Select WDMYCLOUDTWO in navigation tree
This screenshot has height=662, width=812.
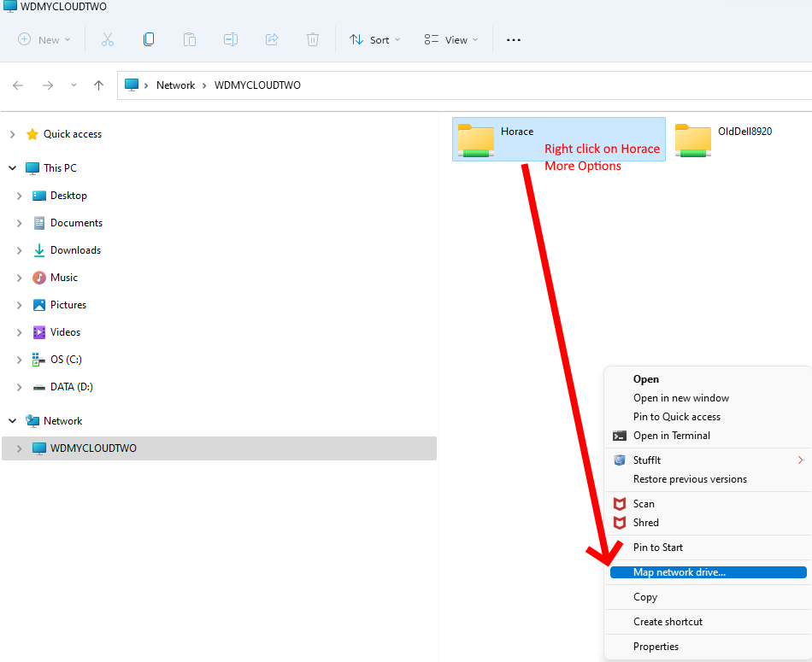(219, 448)
